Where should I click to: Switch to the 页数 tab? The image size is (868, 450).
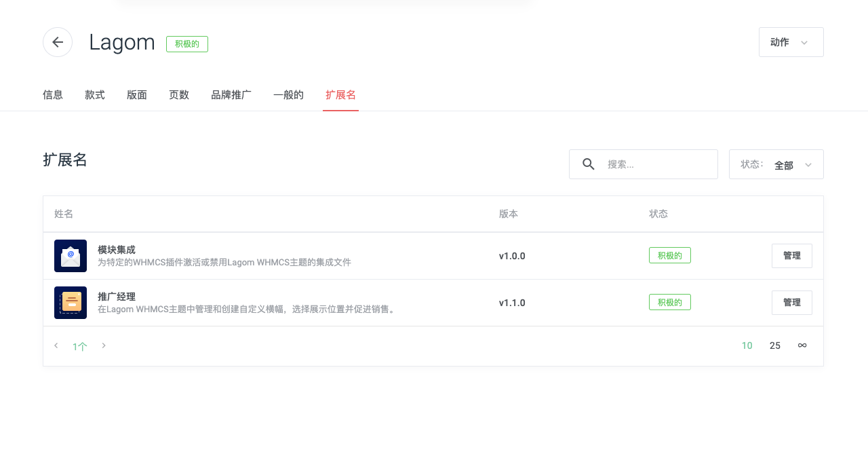click(x=179, y=95)
